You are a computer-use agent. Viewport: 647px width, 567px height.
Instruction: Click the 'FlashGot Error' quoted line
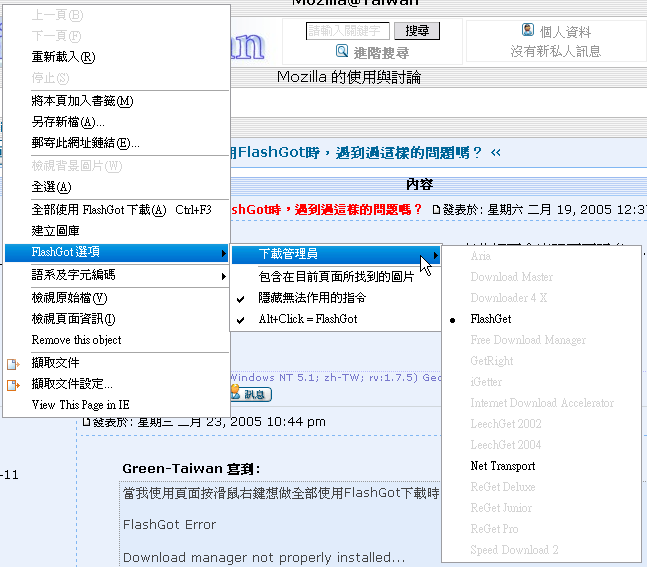click(x=169, y=524)
